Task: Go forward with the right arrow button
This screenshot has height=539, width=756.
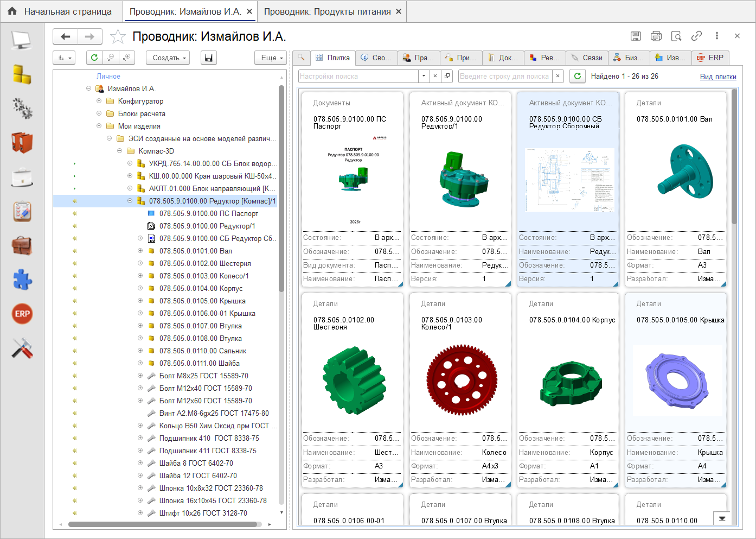Action: [90, 36]
